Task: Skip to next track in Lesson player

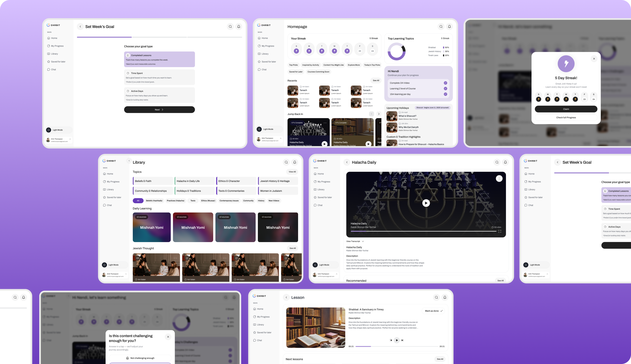Action: click(x=402, y=340)
